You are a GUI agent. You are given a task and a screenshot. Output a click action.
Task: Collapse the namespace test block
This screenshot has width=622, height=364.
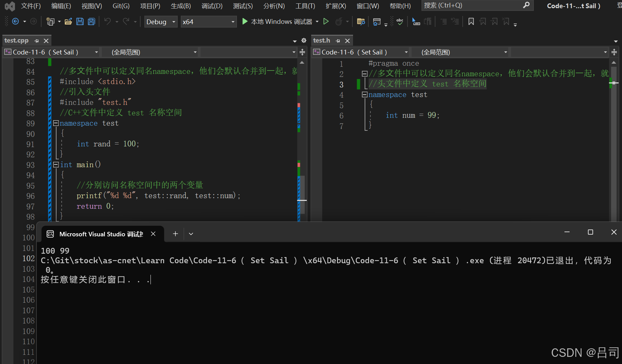[x=56, y=123]
